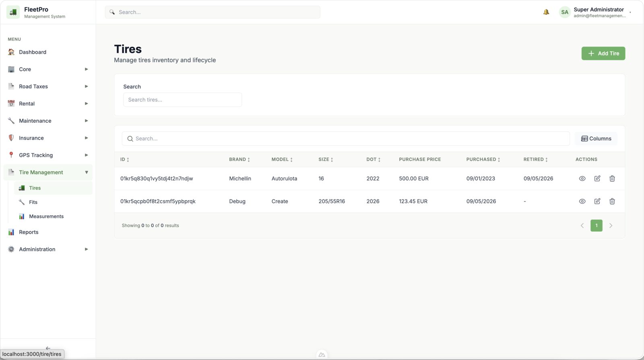The width and height of the screenshot is (644, 360).
Task: Expand the Rental menu arrow
Action: [x=86, y=103]
